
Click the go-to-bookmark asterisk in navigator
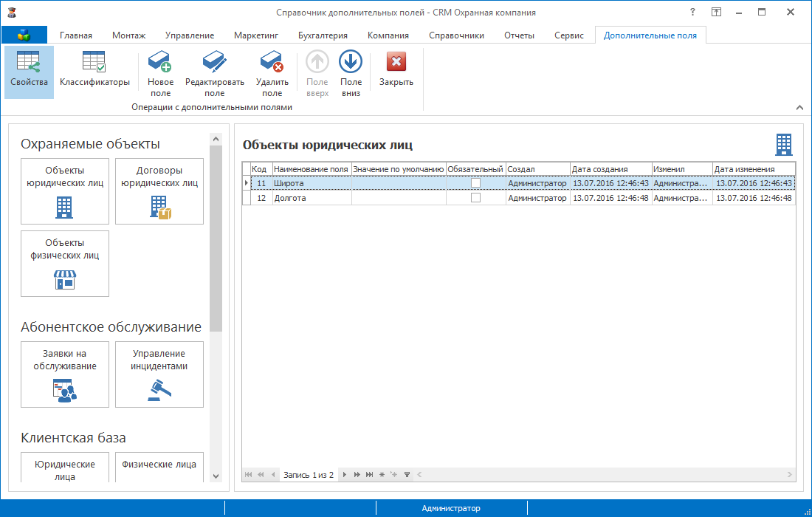coord(394,474)
